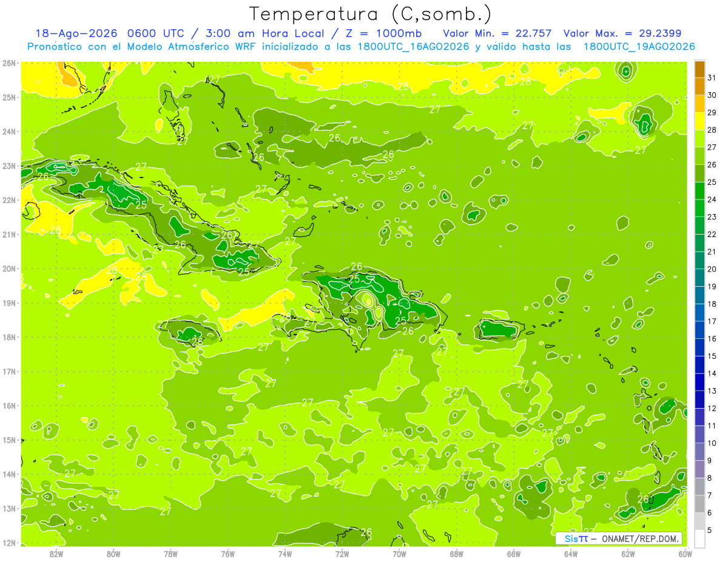This screenshot has width=728, height=562.
Task: Click the '72W' longitude axis label
Action: 342,554
